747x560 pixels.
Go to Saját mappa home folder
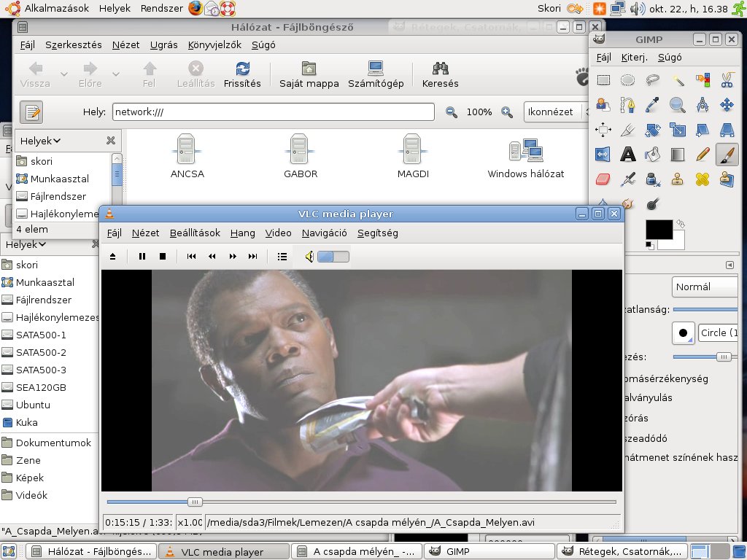309,74
